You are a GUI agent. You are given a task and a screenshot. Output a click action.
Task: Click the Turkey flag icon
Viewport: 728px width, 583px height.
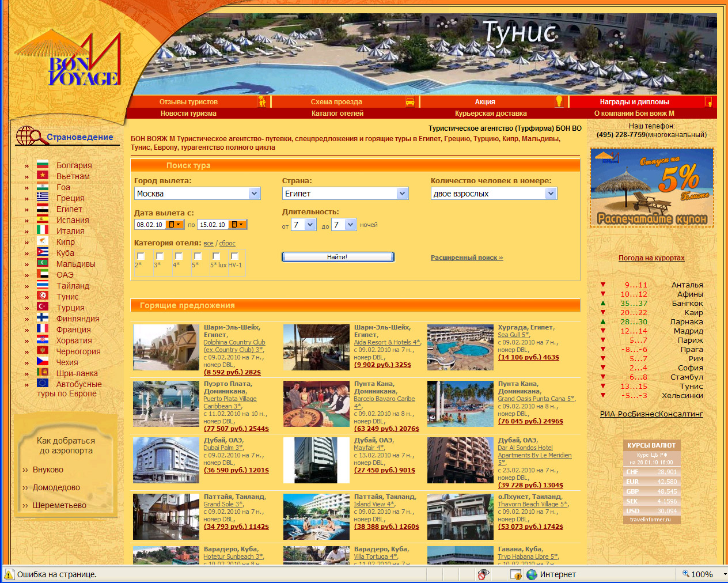(x=43, y=308)
